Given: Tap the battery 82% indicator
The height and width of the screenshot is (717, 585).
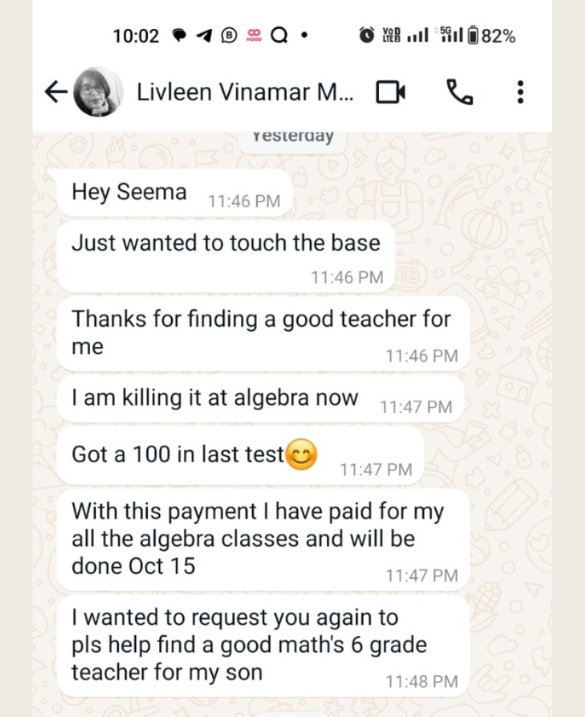Looking at the screenshot, I should coord(492,36).
